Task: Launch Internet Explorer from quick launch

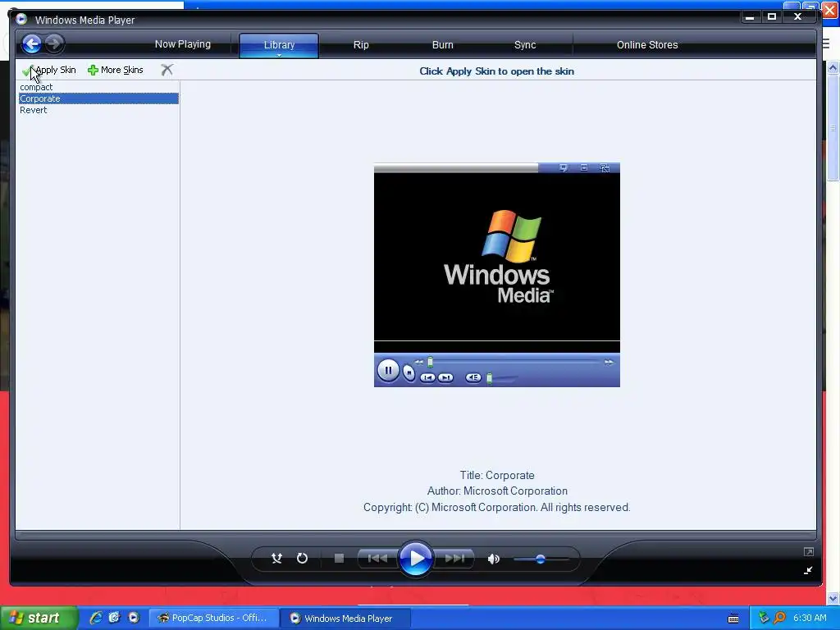Action: (x=96, y=618)
